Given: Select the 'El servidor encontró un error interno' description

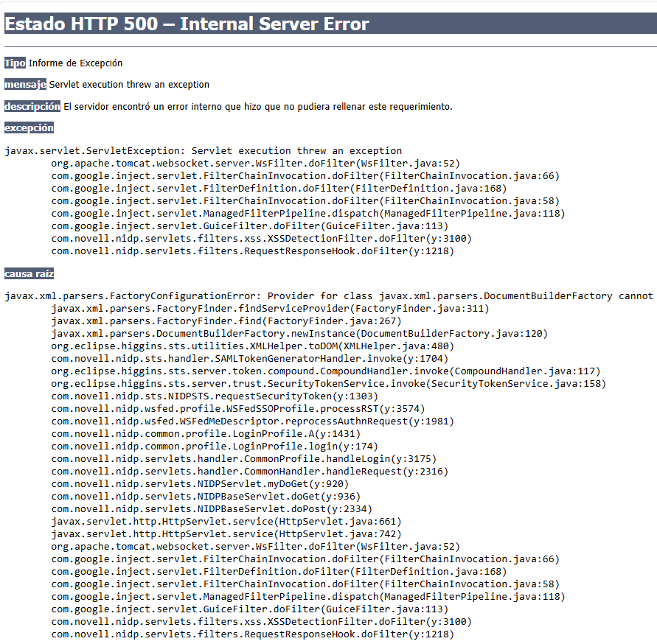Looking at the screenshot, I should tap(258, 107).
